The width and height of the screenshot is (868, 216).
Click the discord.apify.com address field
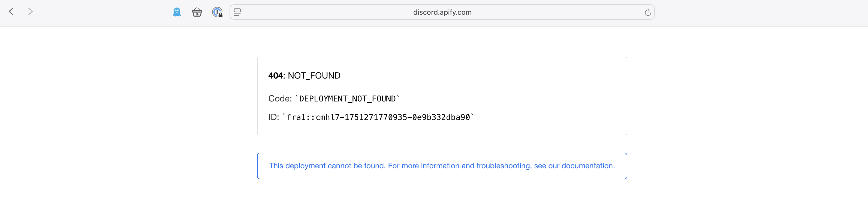(442, 13)
